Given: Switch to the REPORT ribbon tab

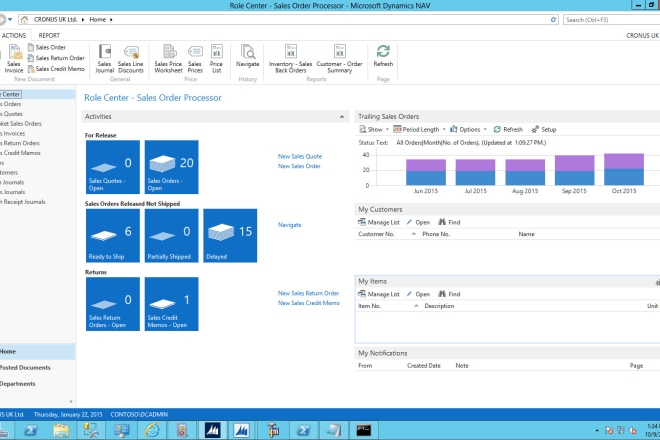Looking at the screenshot, I should 49,35.
